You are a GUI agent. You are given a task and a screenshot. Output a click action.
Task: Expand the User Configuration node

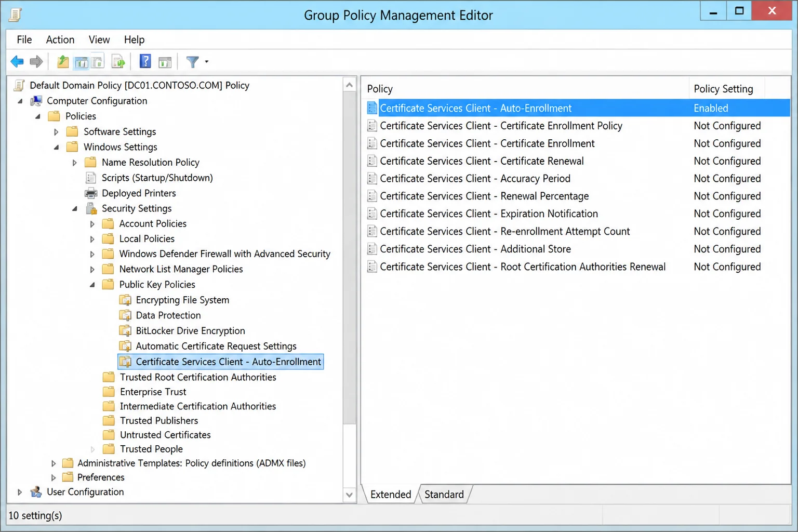pyautogui.click(x=20, y=492)
